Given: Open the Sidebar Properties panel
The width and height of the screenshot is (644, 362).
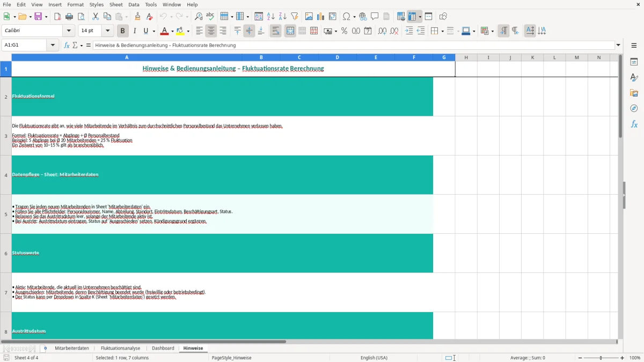Looking at the screenshot, I should click(634, 62).
